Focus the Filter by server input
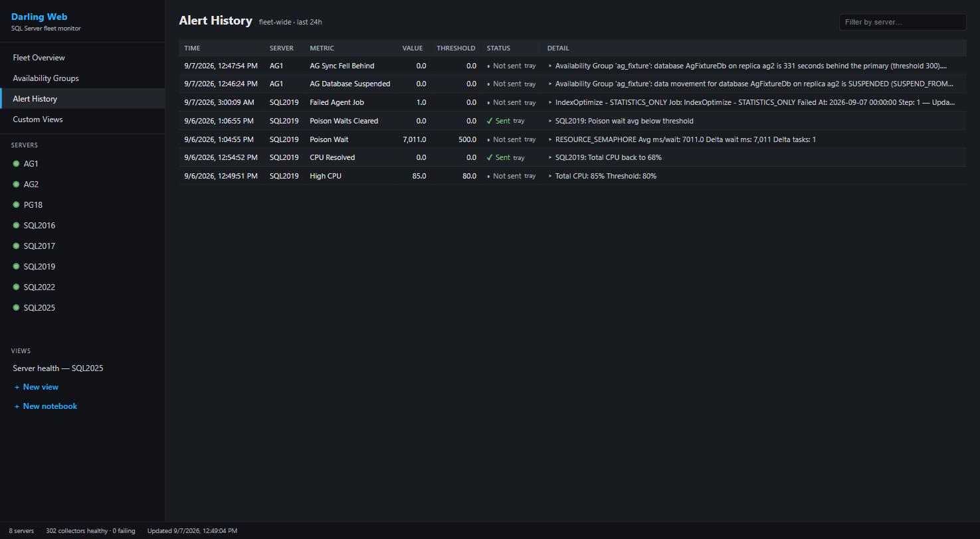Screen dimensions: 980x539 click(x=902, y=22)
